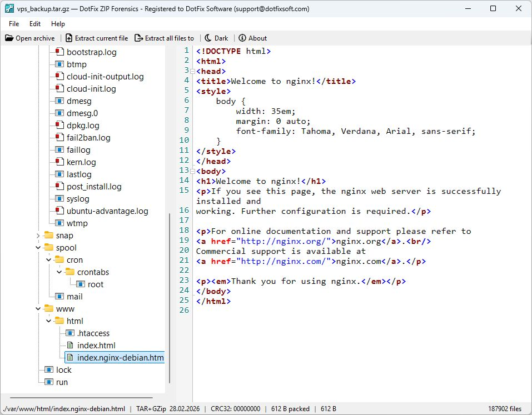The width and height of the screenshot is (532, 415).
Task: Fold the body section at line 13
Action: (x=192, y=171)
